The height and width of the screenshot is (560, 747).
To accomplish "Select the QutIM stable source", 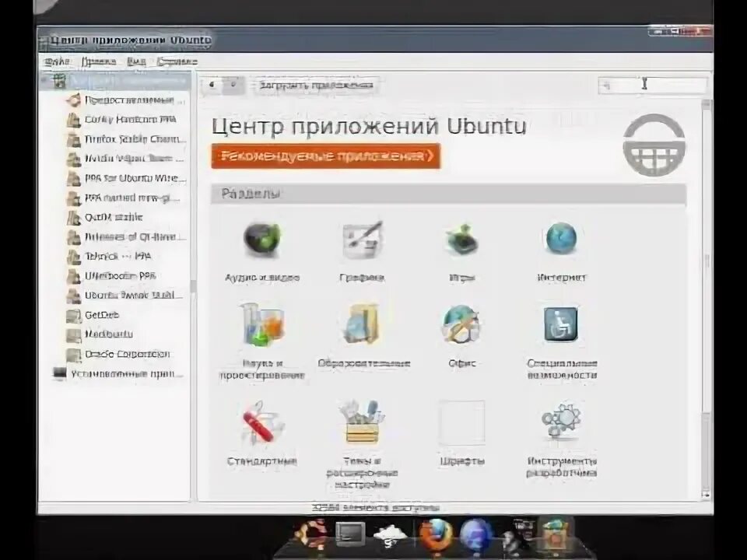I will tap(105, 218).
